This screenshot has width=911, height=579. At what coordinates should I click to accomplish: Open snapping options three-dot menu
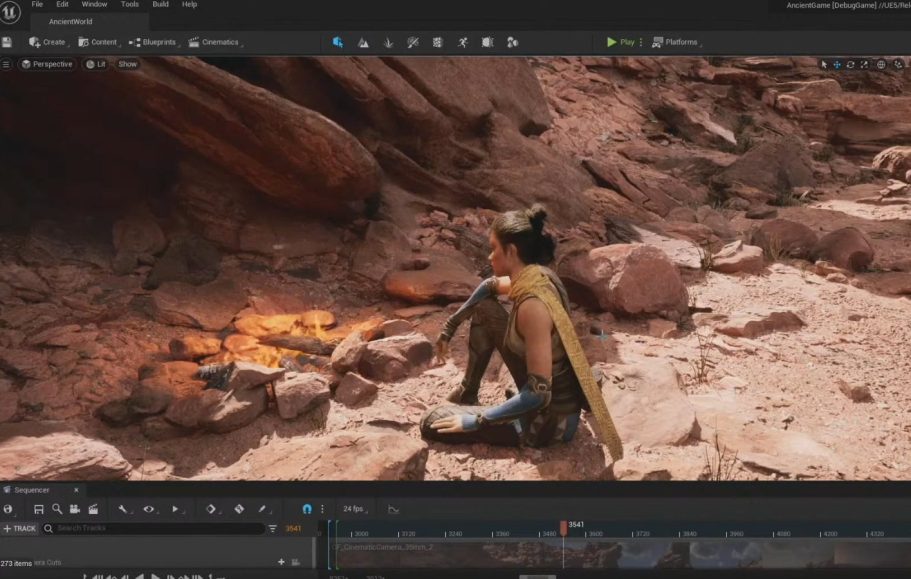click(x=322, y=509)
